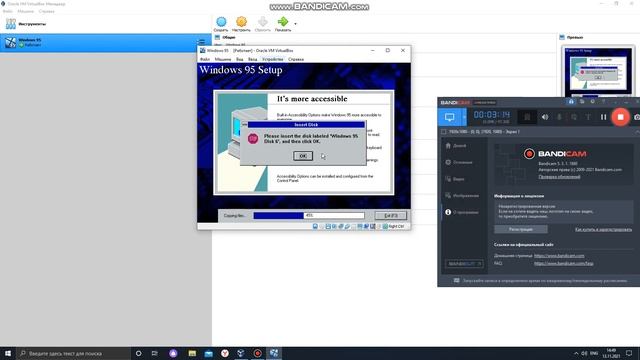The width and height of the screenshot is (640, 360).
Task: Click the ENG language indicator in the tray
Action: coord(594,353)
